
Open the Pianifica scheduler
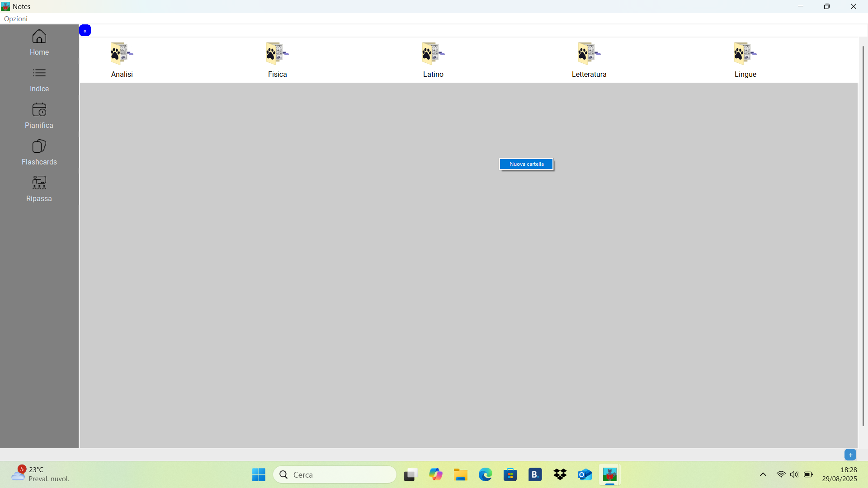(39, 116)
